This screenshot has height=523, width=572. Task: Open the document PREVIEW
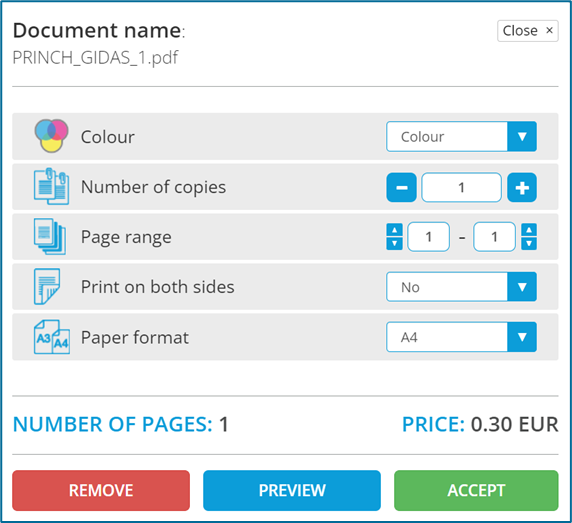292,490
